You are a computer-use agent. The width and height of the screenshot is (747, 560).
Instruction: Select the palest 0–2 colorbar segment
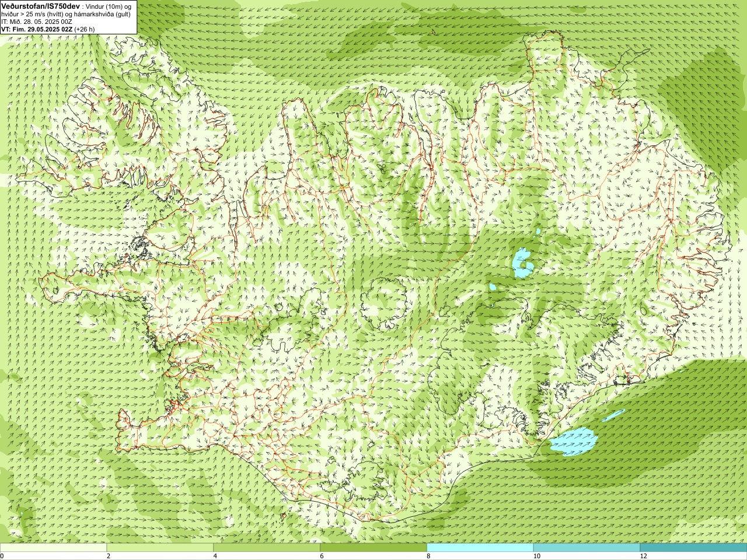53,547
